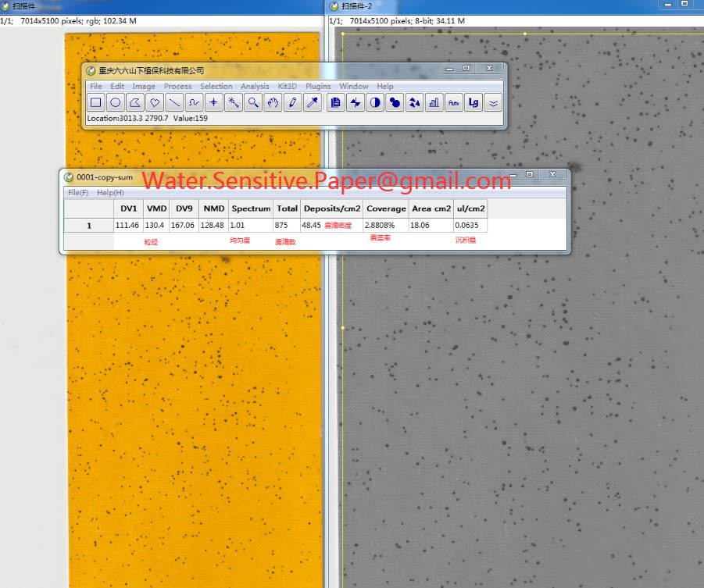Click yellow selection handle on grayscale image left edge
704x588 pixels.
(343, 328)
